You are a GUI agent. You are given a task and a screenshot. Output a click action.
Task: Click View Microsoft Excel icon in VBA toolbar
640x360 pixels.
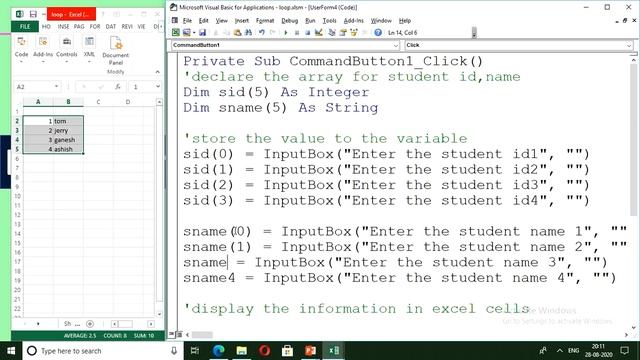click(176, 33)
